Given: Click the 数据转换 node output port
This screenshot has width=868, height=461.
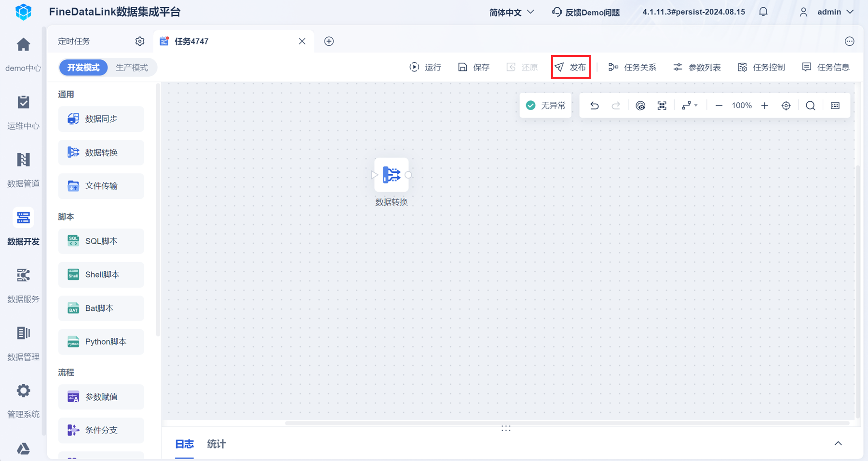Looking at the screenshot, I should click(x=408, y=175).
